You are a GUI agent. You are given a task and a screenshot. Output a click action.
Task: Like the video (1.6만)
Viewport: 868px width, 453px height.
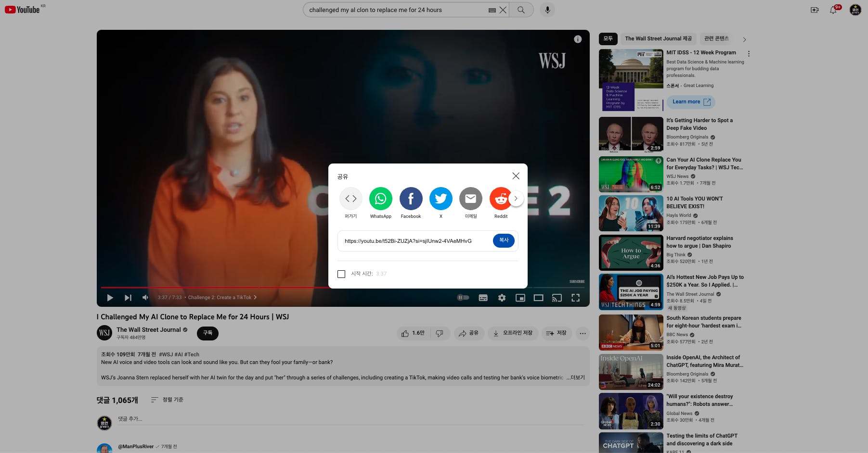[x=413, y=333]
